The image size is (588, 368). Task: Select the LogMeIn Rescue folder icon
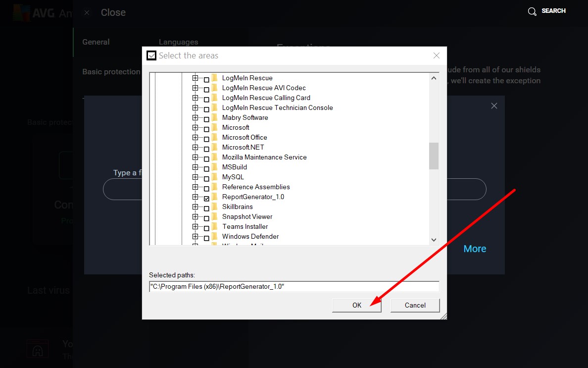[214, 78]
